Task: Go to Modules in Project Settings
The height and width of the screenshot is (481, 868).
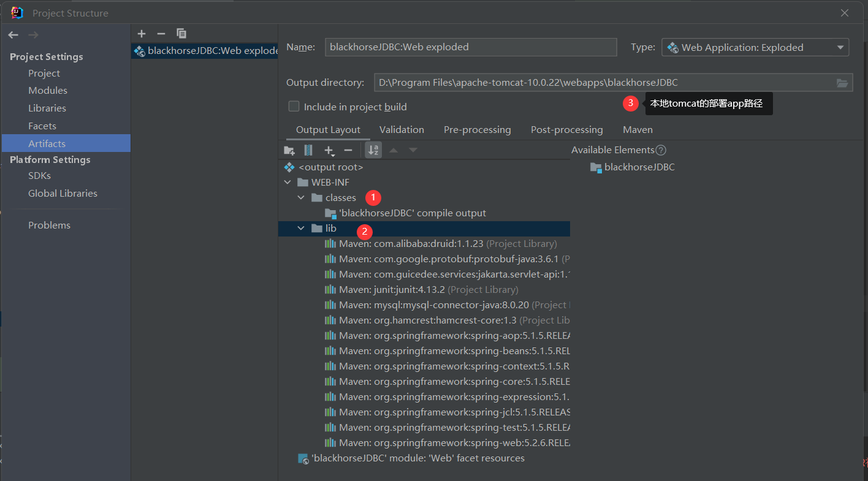Action: click(x=48, y=90)
